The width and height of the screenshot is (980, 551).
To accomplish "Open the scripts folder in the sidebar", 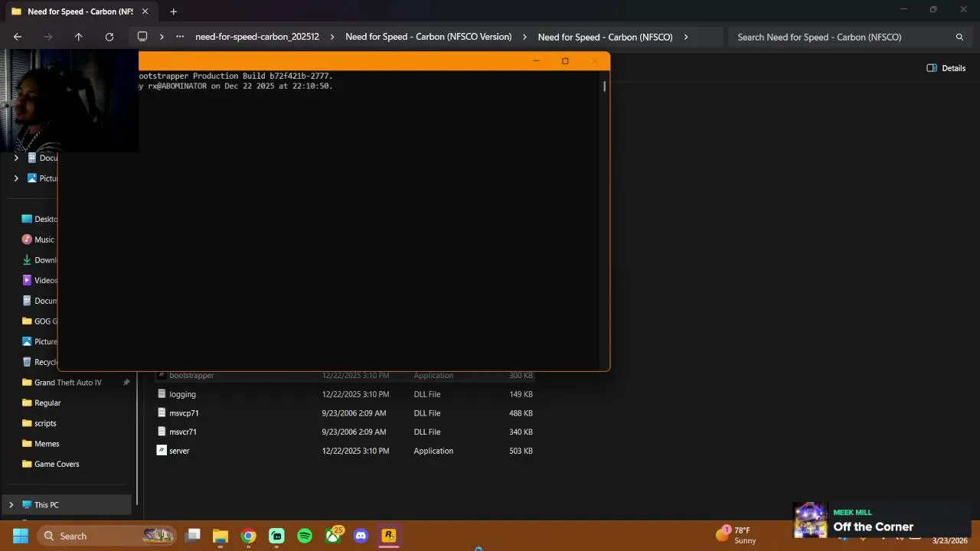I will tap(39, 423).
